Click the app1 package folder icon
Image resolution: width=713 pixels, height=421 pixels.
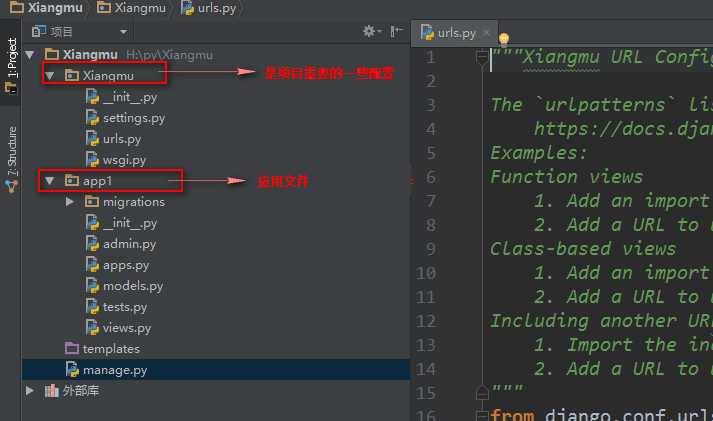(72, 181)
